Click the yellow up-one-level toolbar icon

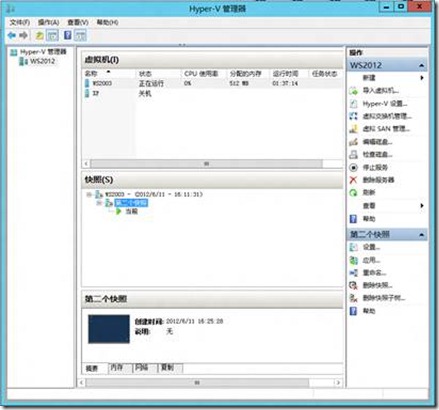[x=39, y=35]
